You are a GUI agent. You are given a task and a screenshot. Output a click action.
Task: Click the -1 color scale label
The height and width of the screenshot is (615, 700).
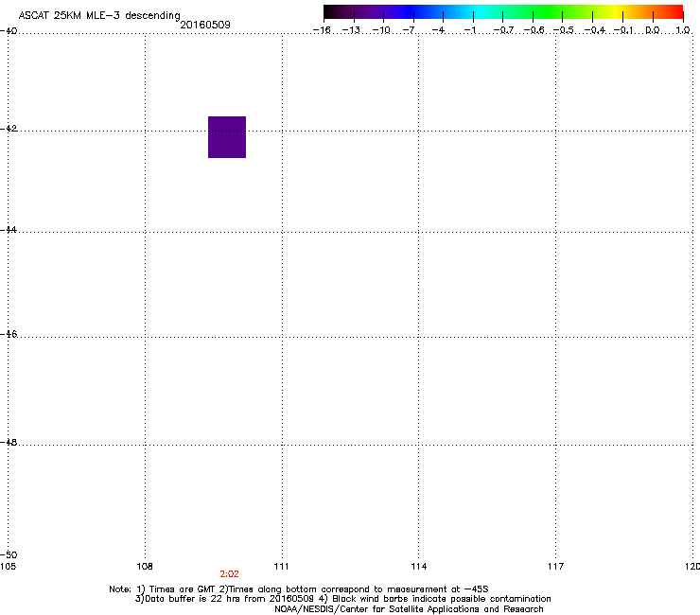coord(469,30)
